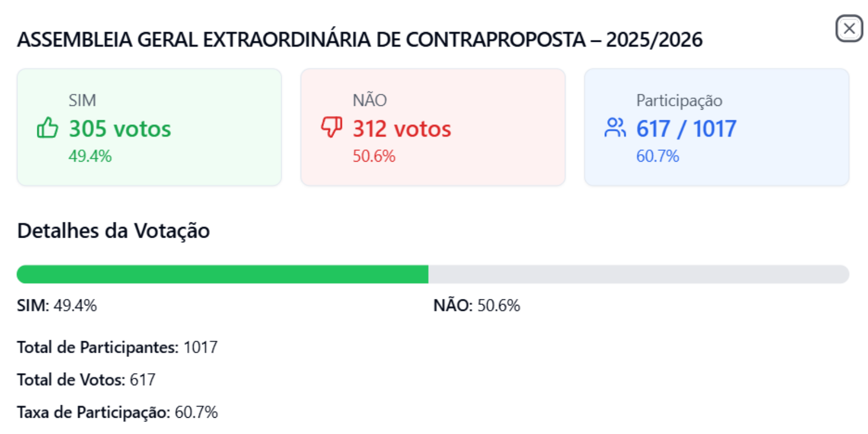Viewport: 868px width, 434px height.
Task: Click the green SIM portion of progress bar
Action: (x=222, y=274)
